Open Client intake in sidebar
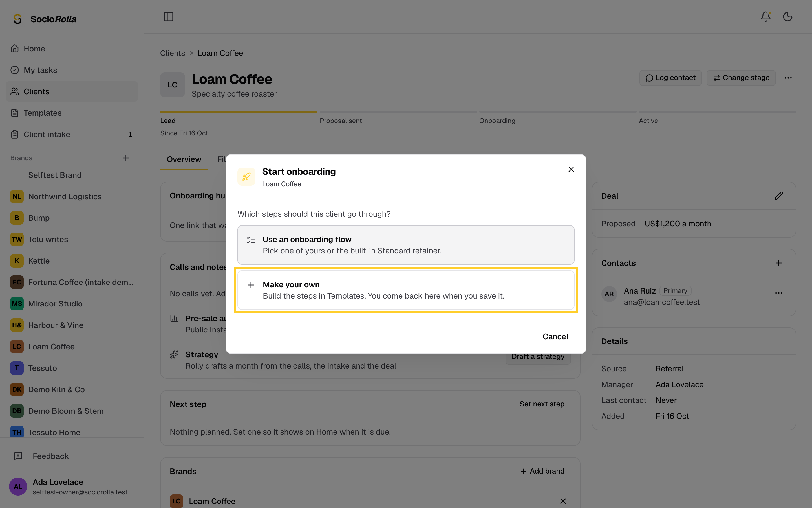812x508 pixels. [x=72, y=134]
